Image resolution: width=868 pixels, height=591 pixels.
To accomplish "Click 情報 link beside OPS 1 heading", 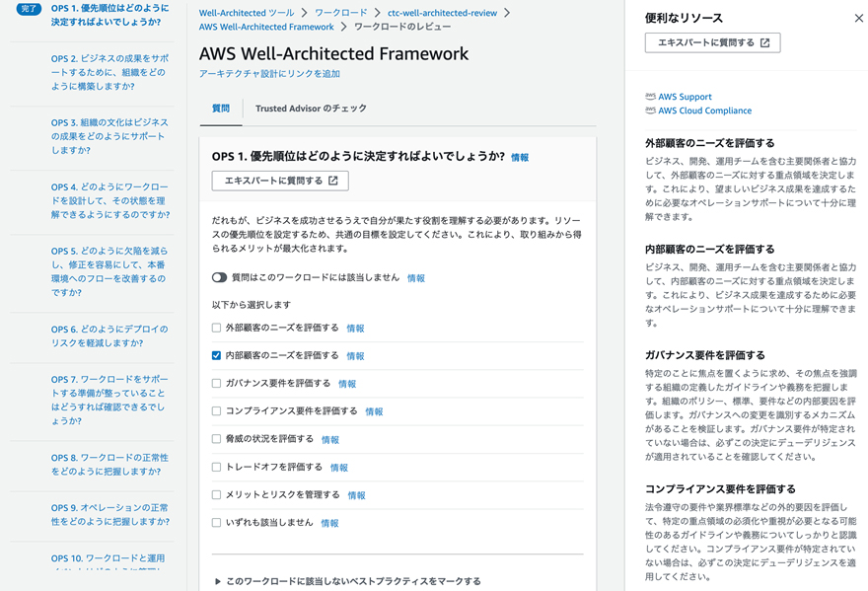I will pyautogui.click(x=520, y=158).
